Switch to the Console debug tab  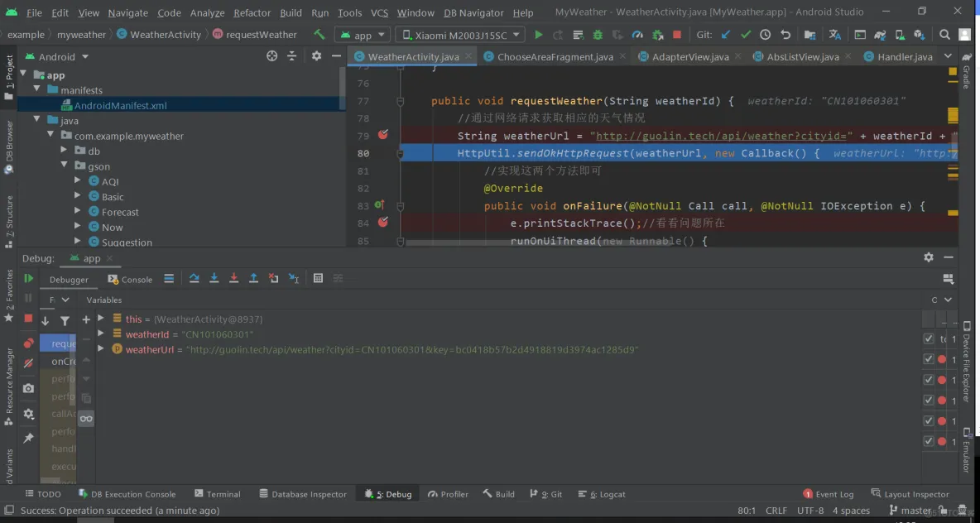pyautogui.click(x=130, y=280)
